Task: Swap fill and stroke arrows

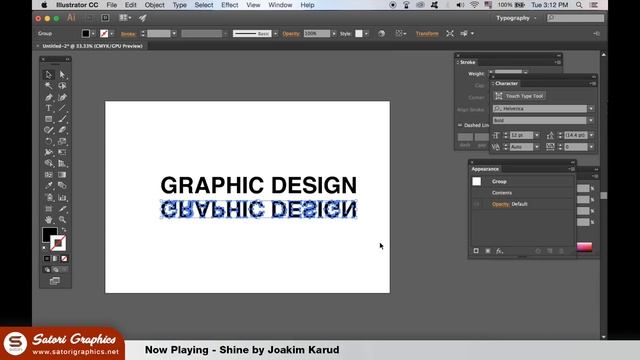Action: (x=64, y=231)
